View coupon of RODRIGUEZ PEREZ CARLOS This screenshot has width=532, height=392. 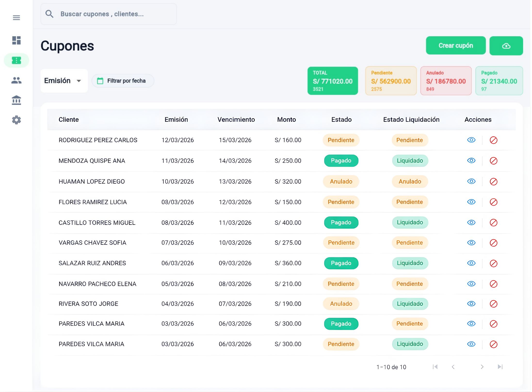click(x=471, y=140)
